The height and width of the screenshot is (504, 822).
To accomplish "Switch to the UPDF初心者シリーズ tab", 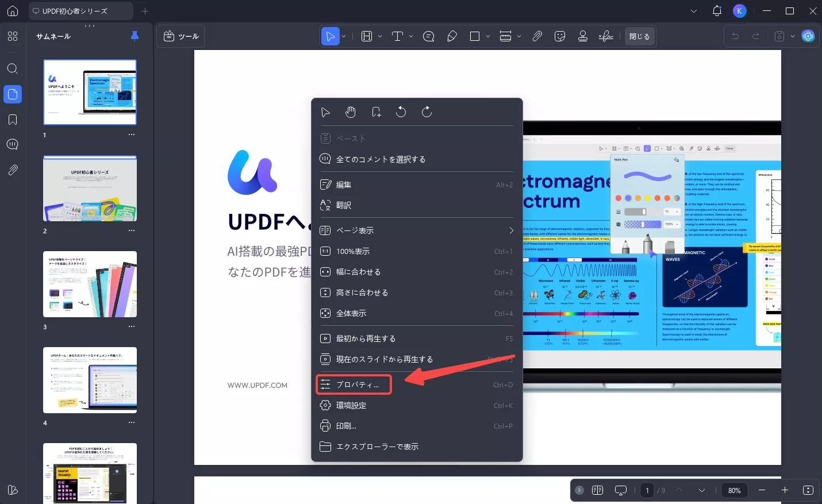I will click(80, 11).
